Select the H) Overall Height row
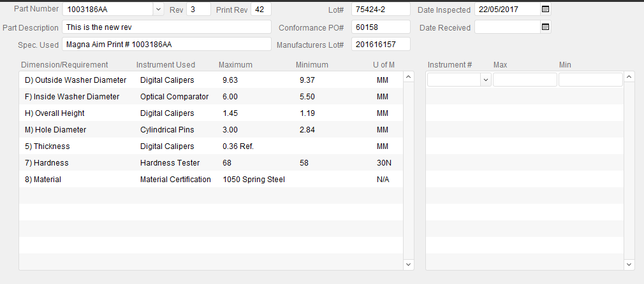 211,113
